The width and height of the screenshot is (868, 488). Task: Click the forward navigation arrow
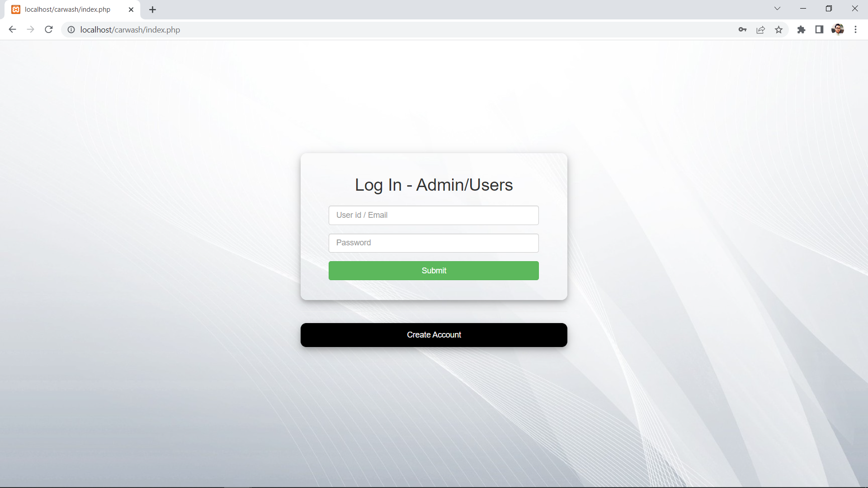coord(30,29)
